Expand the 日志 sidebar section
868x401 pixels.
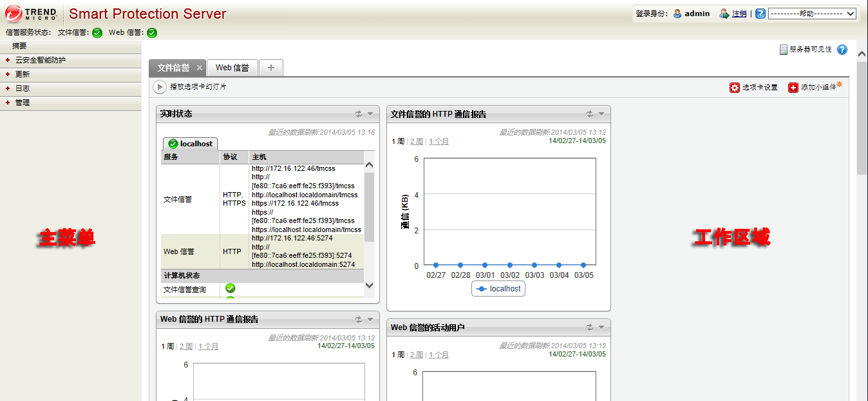tap(23, 88)
